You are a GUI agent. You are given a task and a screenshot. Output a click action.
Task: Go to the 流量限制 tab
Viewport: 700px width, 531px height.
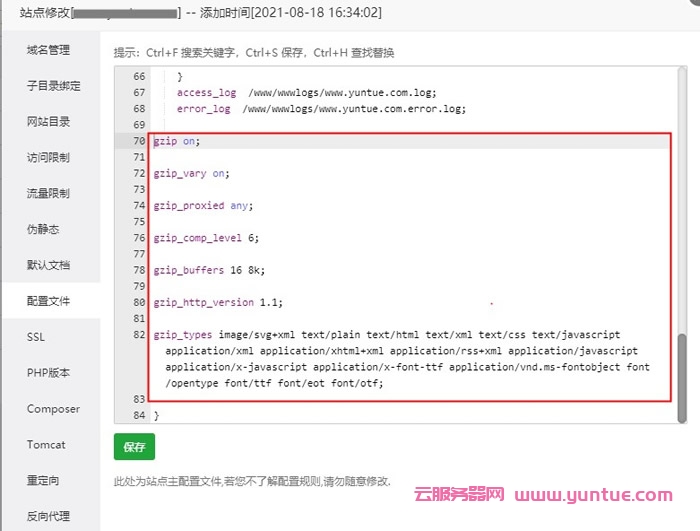click(48, 194)
